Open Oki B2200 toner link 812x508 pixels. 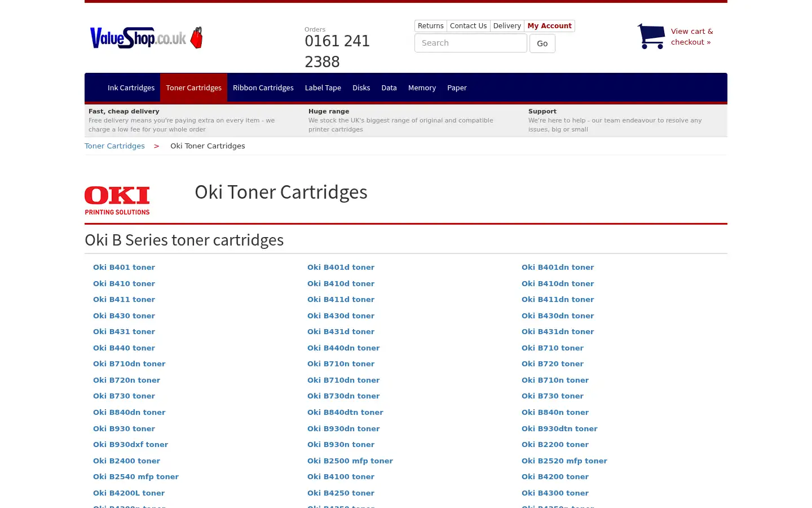(x=555, y=444)
